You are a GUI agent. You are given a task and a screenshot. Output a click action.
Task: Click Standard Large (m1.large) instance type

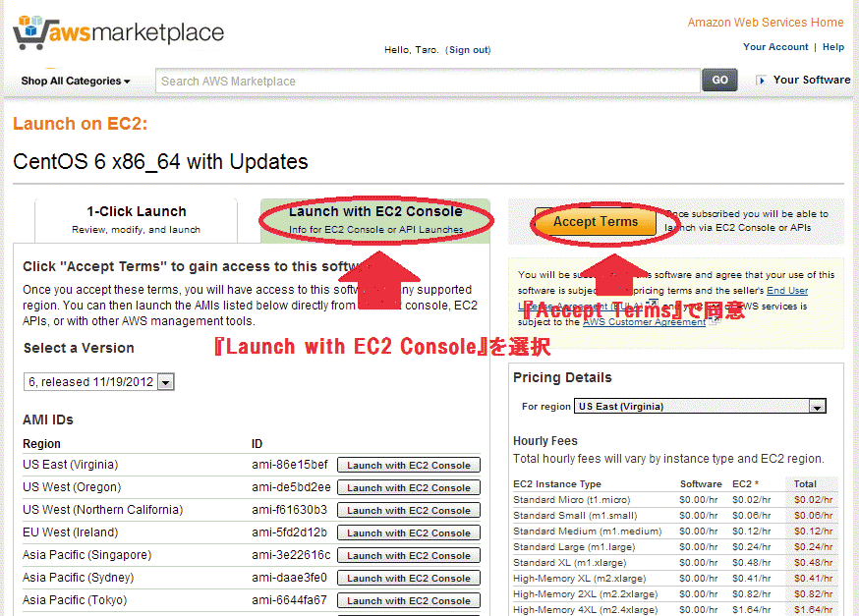pos(574,547)
